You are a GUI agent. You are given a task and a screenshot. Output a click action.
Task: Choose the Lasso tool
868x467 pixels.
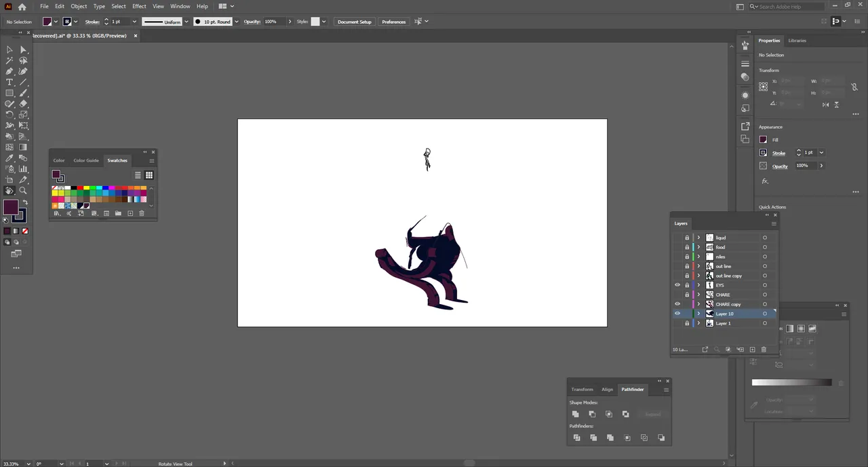click(23, 60)
